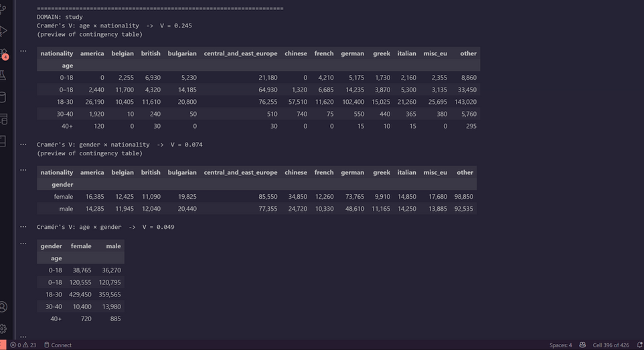The height and width of the screenshot is (350, 644).
Task: Open the ellipsis menu below the age × gender table
Action: [x=23, y=337]
